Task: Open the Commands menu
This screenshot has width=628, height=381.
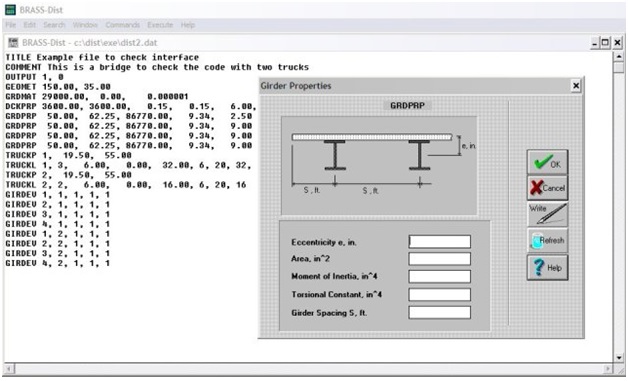Action: click(x=123, y=25)
